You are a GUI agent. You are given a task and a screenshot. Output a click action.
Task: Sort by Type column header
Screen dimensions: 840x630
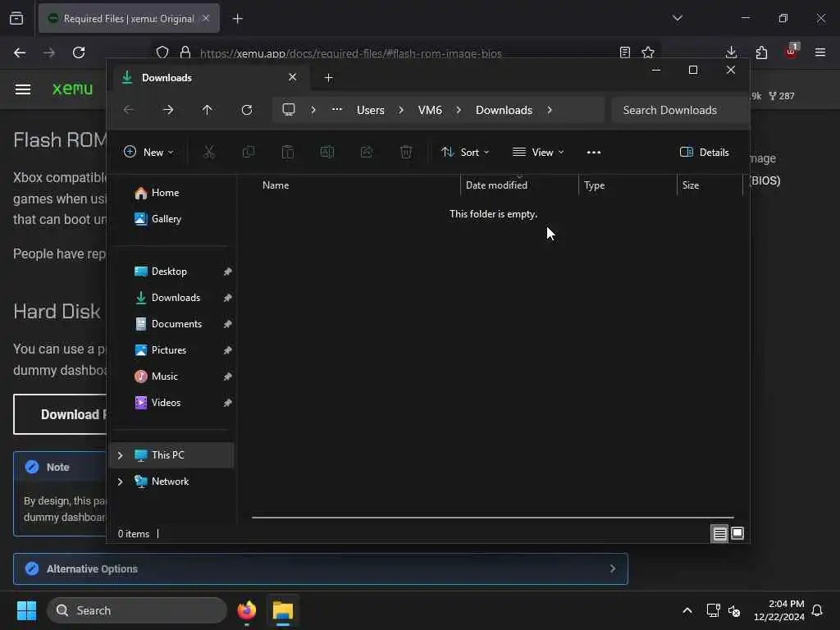click(x=594, y=185)
